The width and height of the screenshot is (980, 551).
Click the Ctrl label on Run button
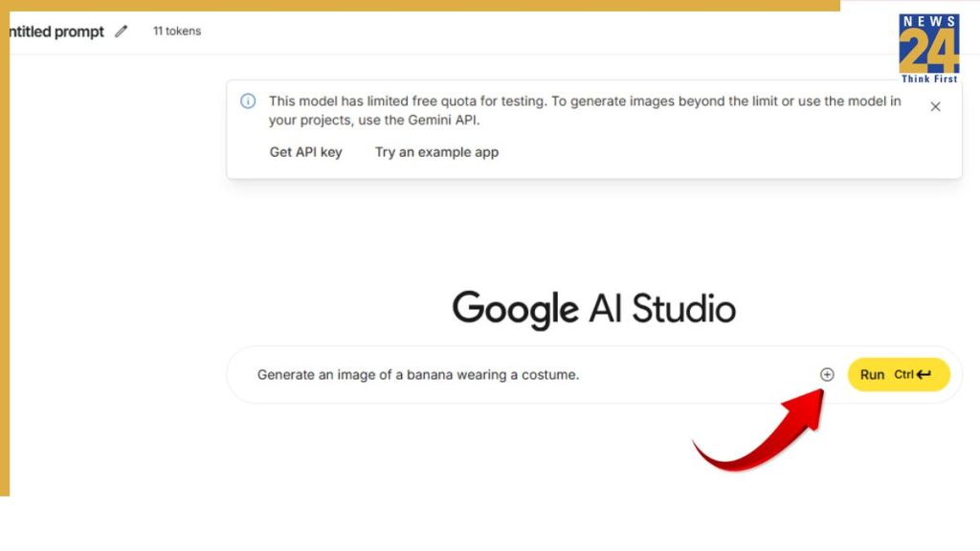click(903, 375)
